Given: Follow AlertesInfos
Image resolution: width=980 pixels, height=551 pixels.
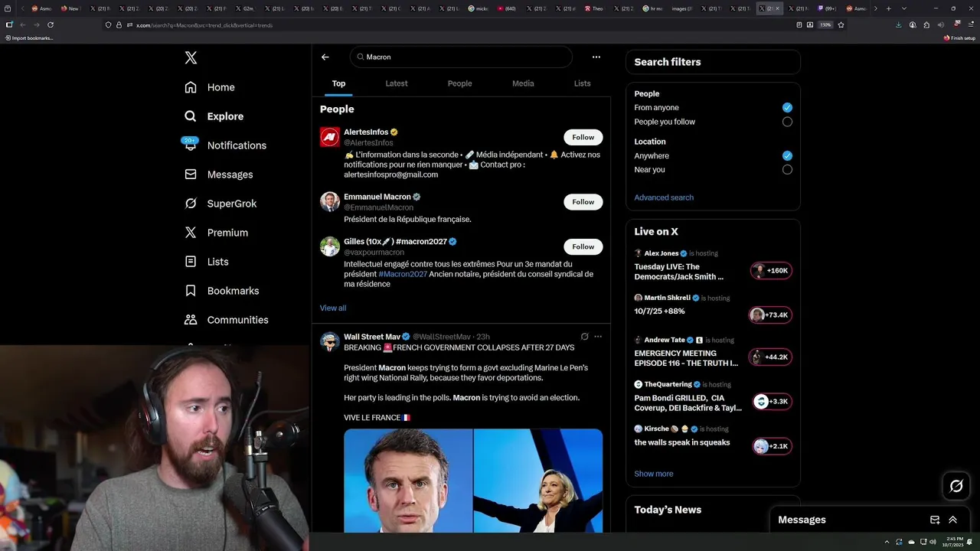Looking at the screenshot, I should [x=583, y=137].
